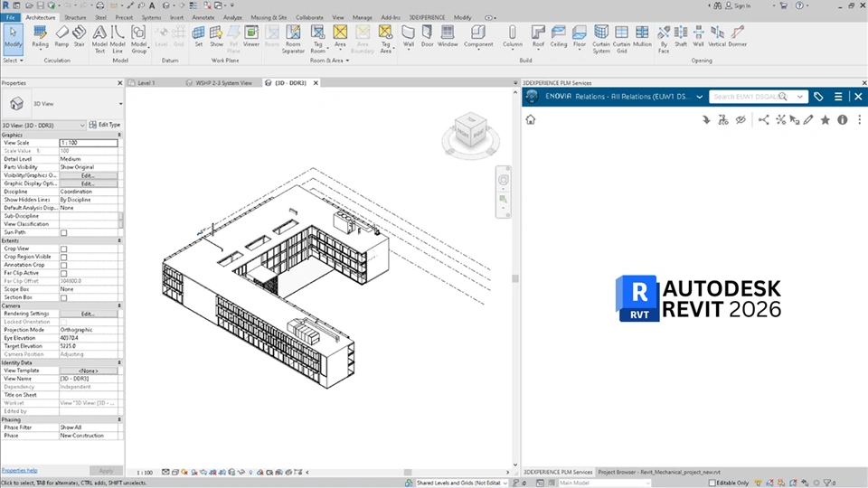Click the Edit Type button

105,125
